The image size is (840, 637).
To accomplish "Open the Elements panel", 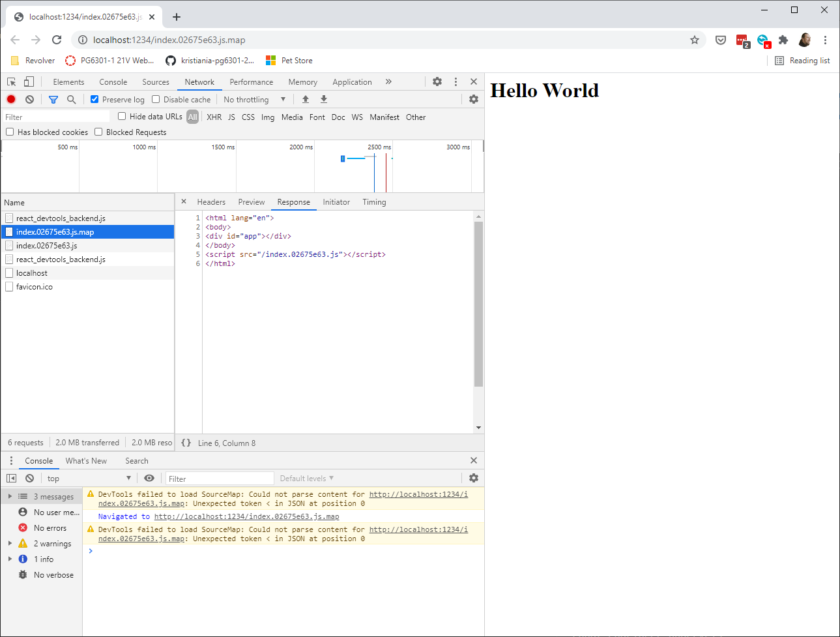I will coord(68,81).
